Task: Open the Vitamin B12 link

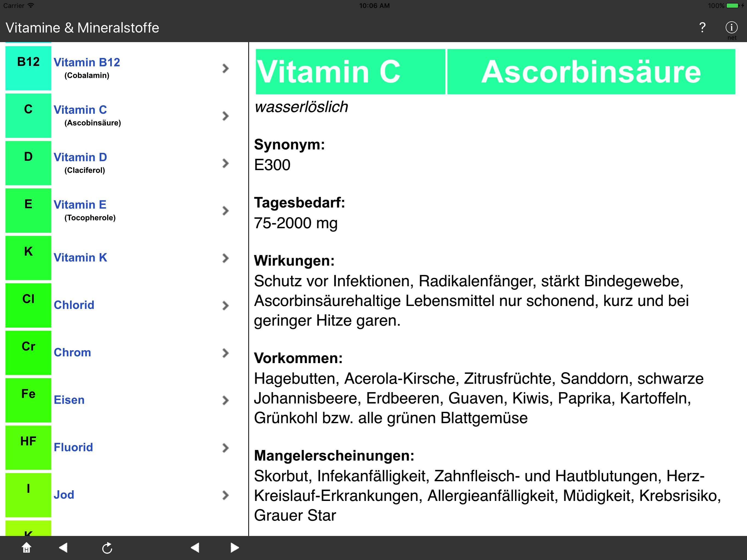Action: click(87, 63)
